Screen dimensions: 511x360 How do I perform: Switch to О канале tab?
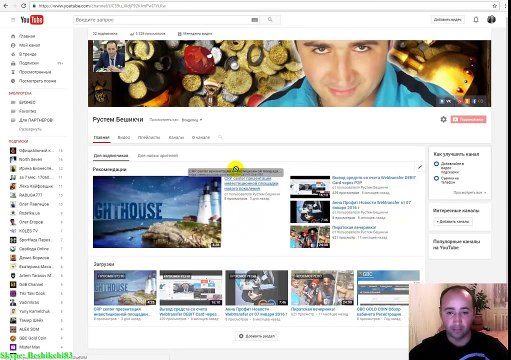(201, 137)
